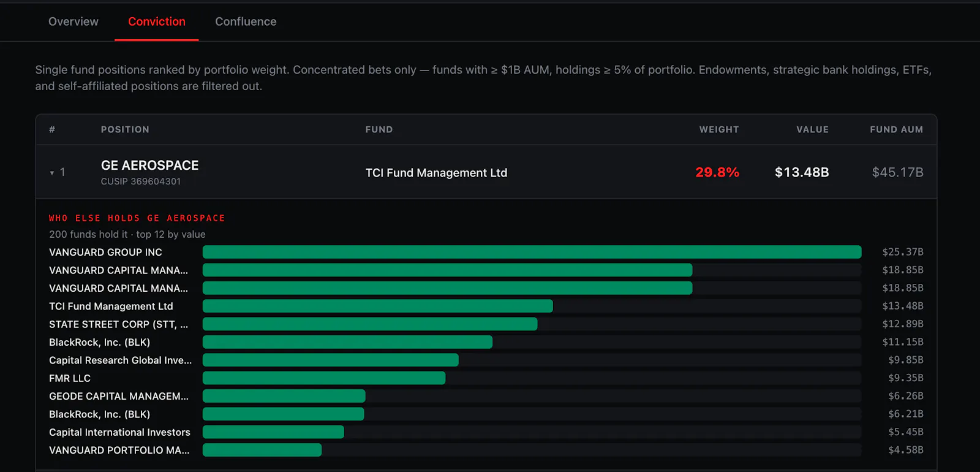The image size is (980, 472).
Task: Click the $25.37B holder value
Action: coord(903,252)
